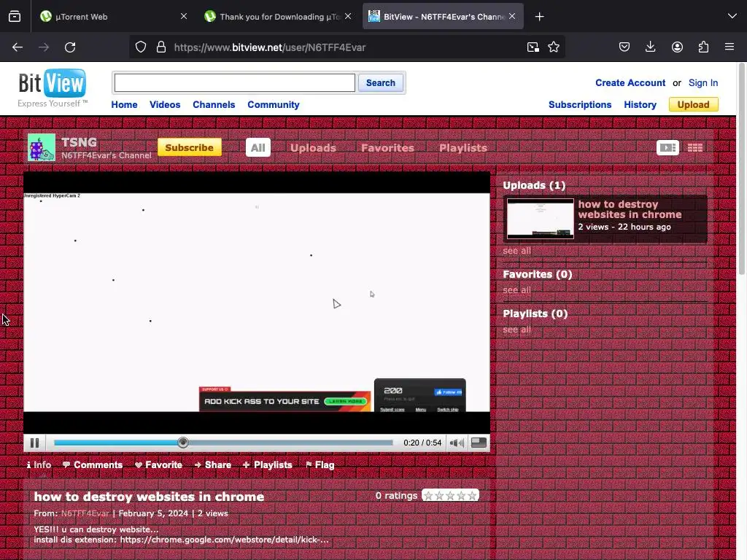Open the Community menu item
The image size is (747, 560).
pyautogui.click(x=274, y=105)
